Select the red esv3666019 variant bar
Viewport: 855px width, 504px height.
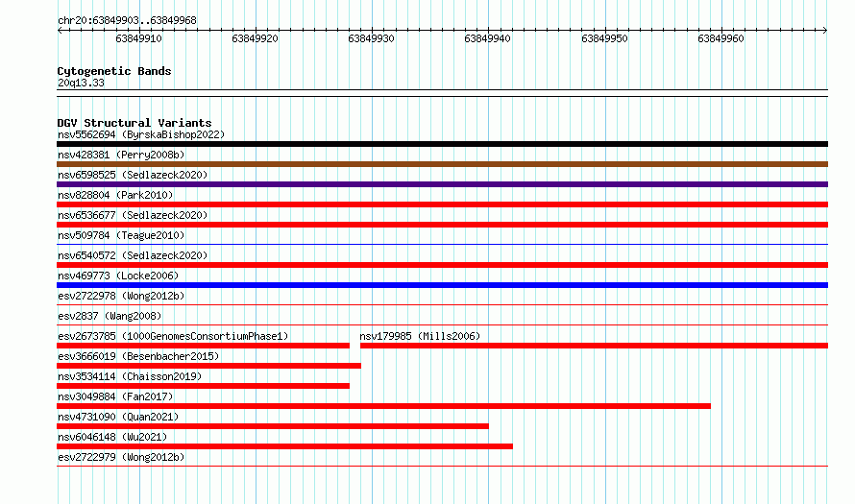[208, 366]
